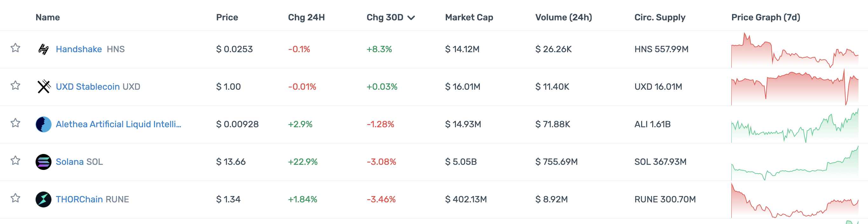Toggle Chg 30D sort arrow
Screen dimensions: 868x224
(x=411, y=17)
